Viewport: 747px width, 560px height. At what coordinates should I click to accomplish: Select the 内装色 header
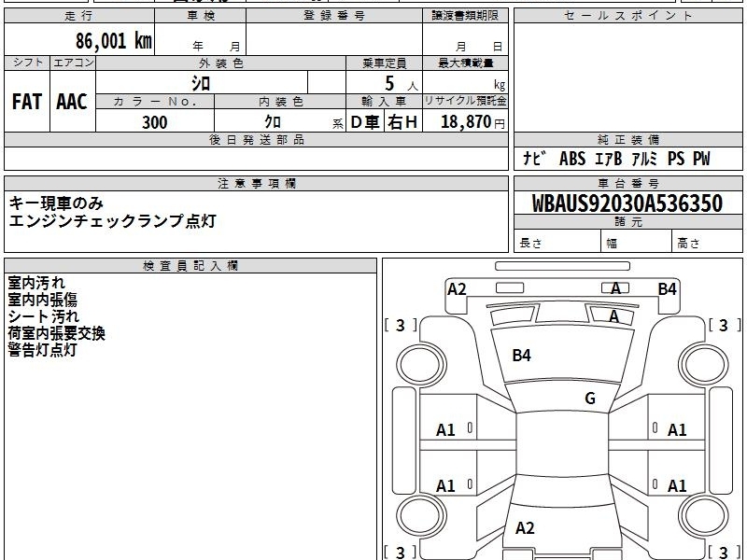tap(280, 102)
